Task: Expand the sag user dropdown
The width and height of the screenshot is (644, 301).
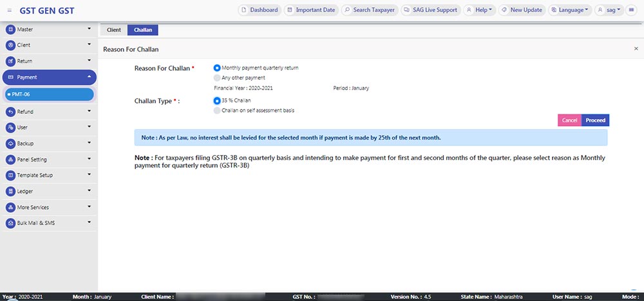Action: (610, 10)
